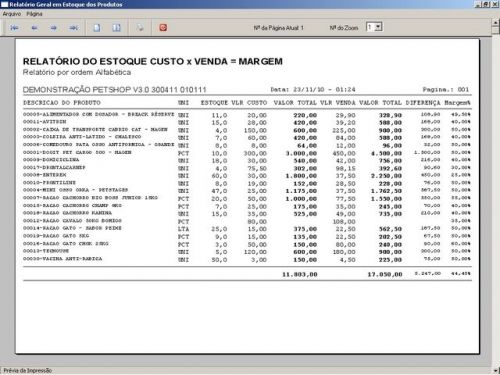Image resolution: width=500 pixels, height=375 pixels.
Task: Click the 'Prévia da Impressão' status text
Action: (28, 370)
